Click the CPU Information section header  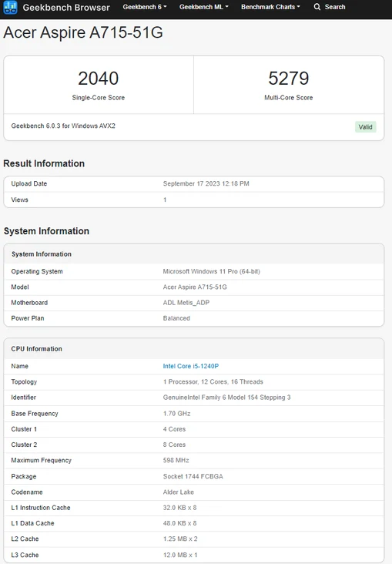[36, 349]
